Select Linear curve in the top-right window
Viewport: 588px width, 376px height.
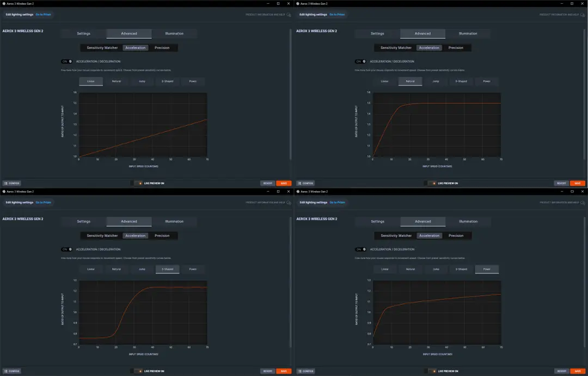coord(385,81)
